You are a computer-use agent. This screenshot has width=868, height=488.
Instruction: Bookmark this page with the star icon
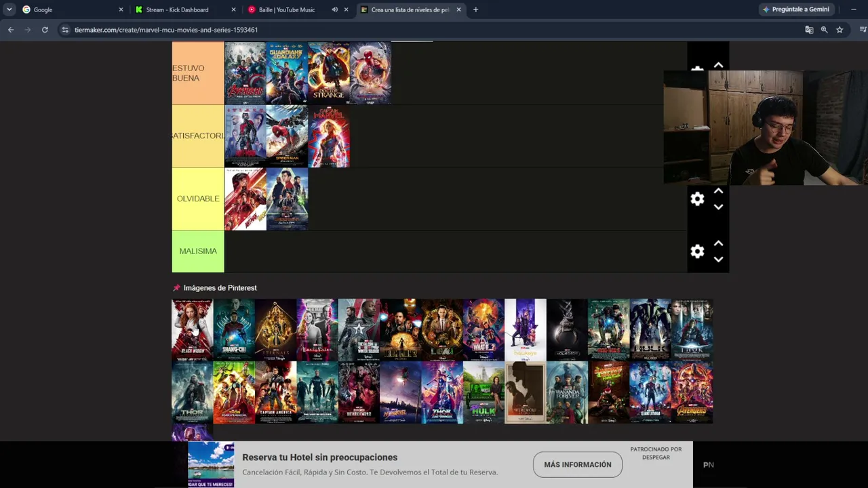pos(840,30)
